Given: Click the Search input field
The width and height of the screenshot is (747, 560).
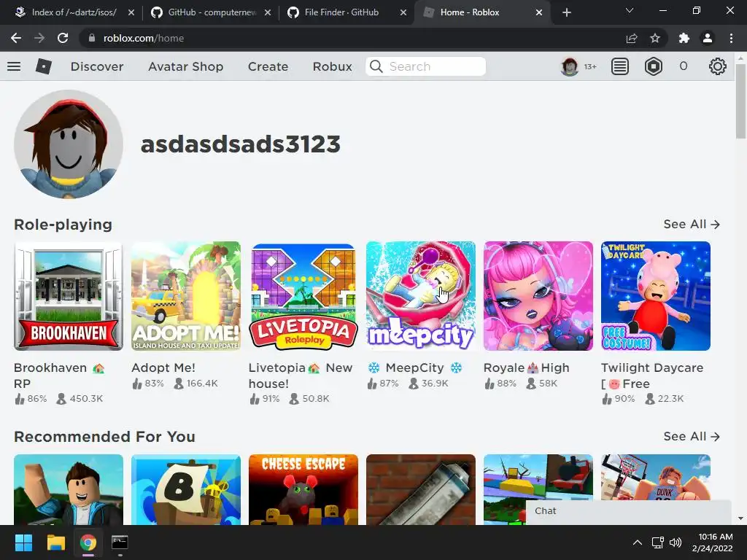Looking at the screenshot, I should tap(426, 66).
